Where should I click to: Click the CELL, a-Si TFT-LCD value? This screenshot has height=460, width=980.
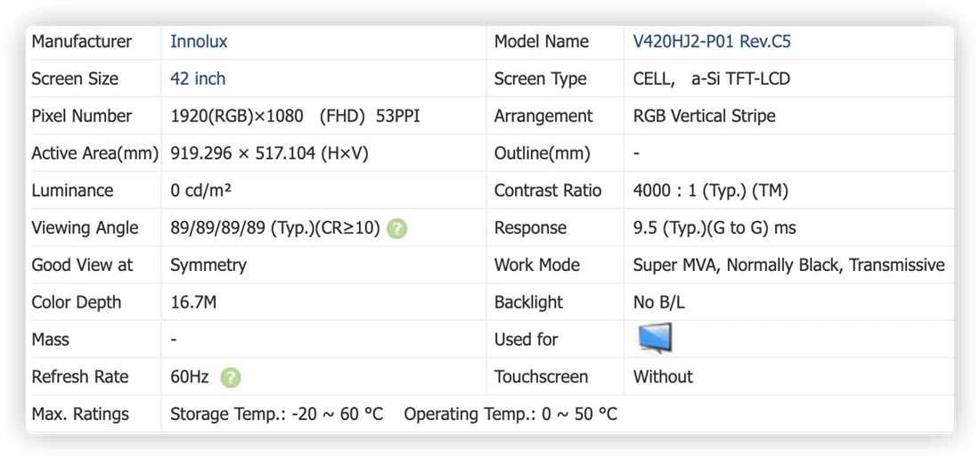[711, 78]
